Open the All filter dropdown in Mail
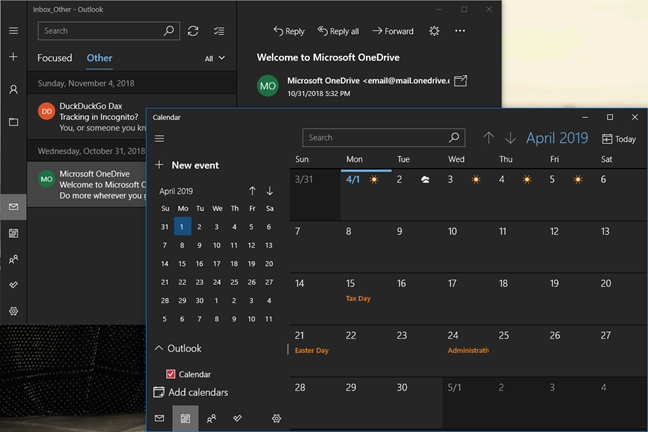Image resolution: width=648 pixels, height=432 pixels. (214, 58)
